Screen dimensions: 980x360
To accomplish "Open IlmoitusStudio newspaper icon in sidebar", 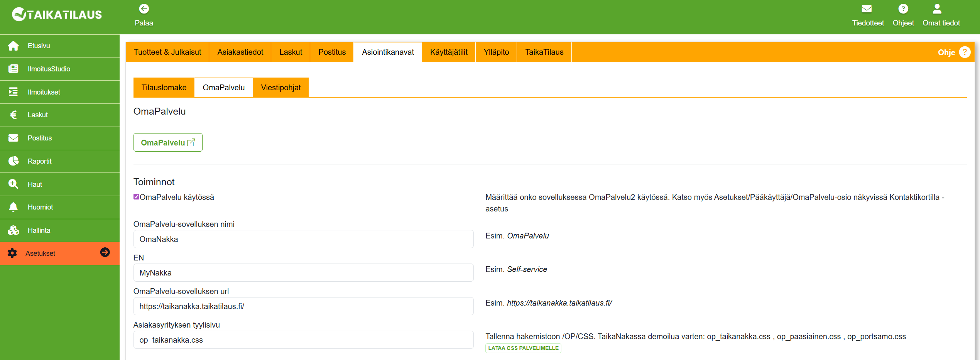I will pyautogui.click(x=14, y=69).
